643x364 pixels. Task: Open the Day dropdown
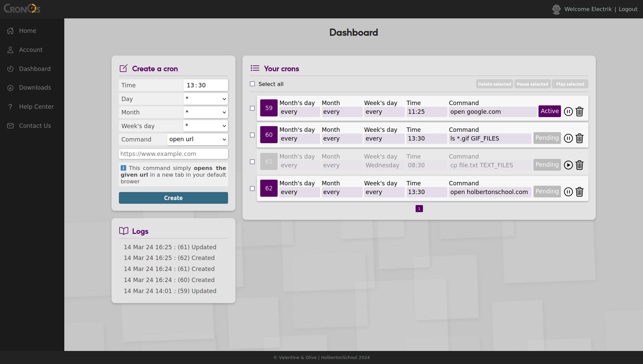coord(206,99)
